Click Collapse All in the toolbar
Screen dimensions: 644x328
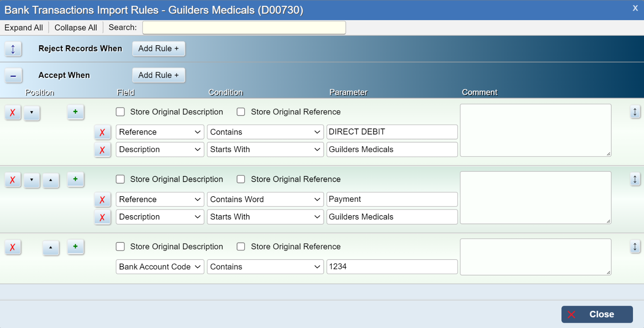point(76,28)
